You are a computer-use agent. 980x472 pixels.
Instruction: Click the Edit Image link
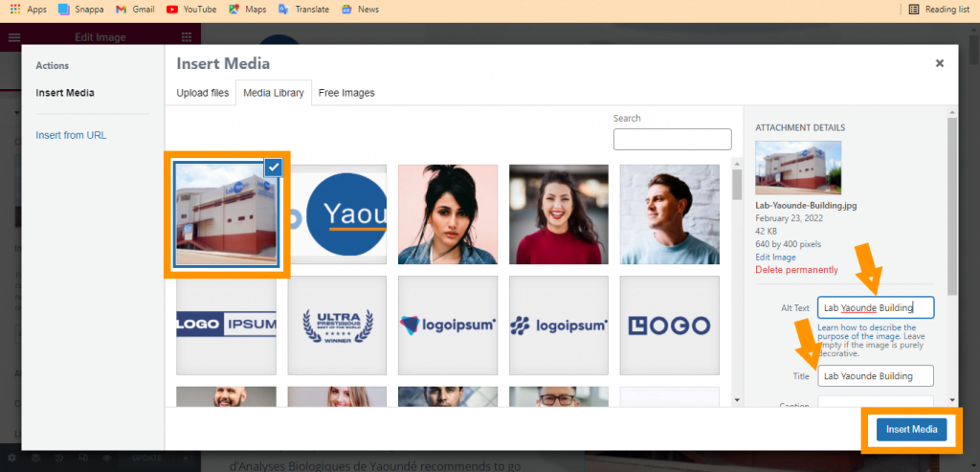[775, 258]
